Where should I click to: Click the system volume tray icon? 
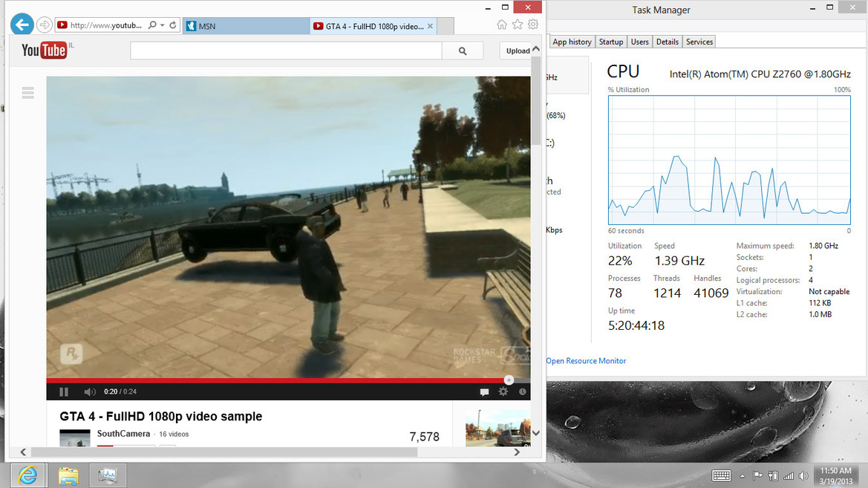point(803,476)
